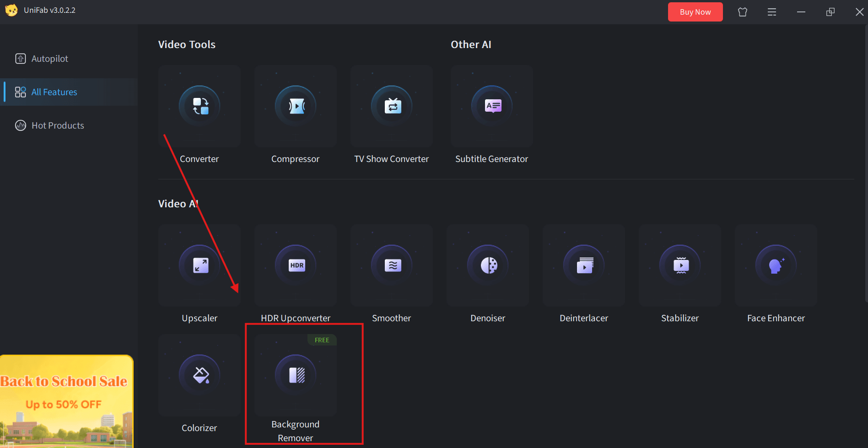Select the Smoother tool icon
The width and height of the screenshot is (868, 448).
click(x=392, y=265)
